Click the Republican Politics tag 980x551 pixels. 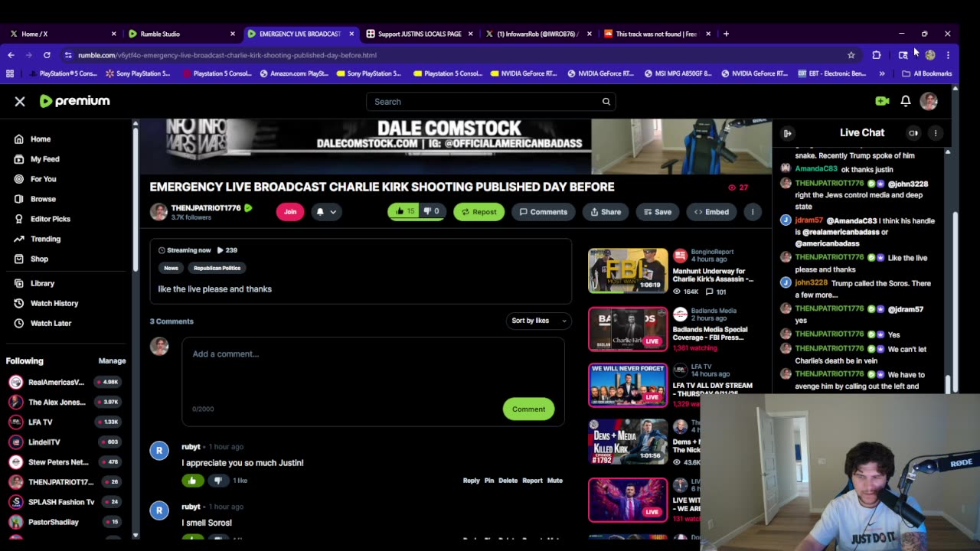(217, 268)
